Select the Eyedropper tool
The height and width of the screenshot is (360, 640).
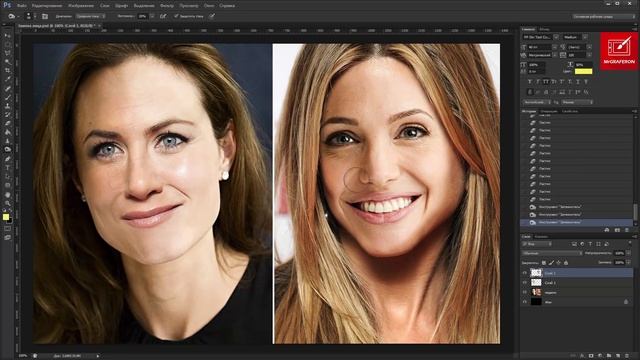click(x=7, y=79)
